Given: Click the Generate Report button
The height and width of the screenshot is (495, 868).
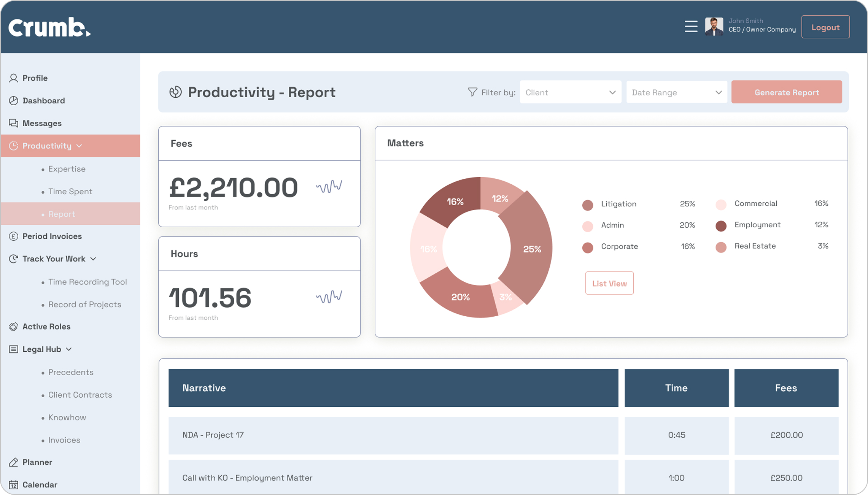Looking at the screenshot, I should [x=786, y=92].
